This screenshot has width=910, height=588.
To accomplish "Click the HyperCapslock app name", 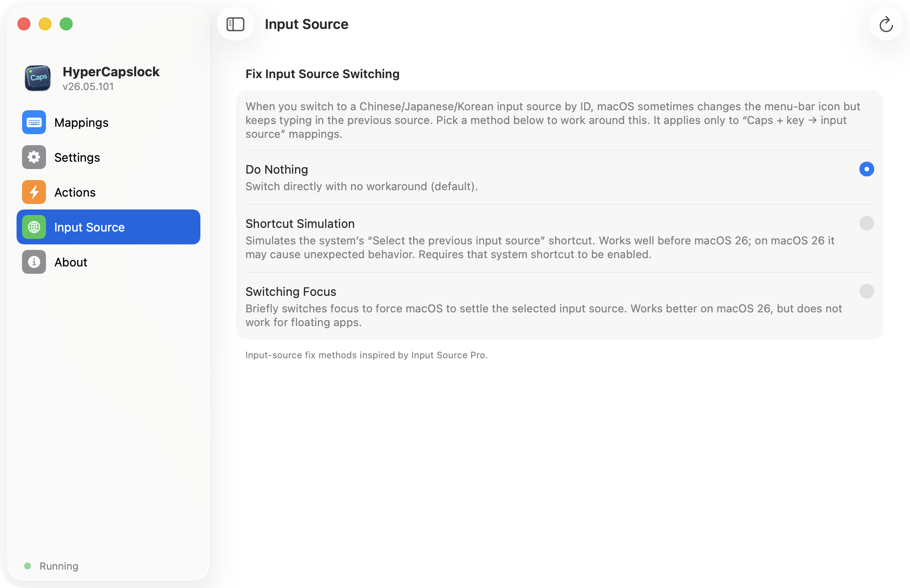I will (111, 72).
